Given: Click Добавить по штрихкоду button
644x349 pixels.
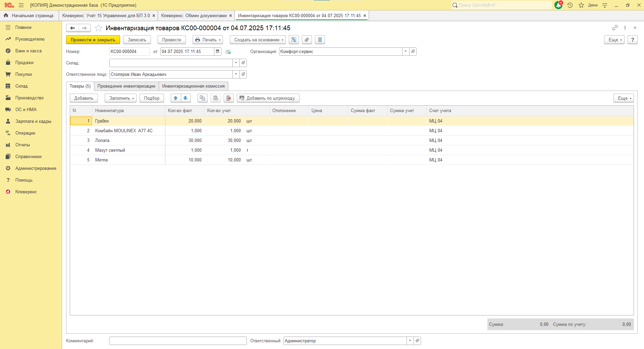Looking at the screenshot, I should [x=268, y=98].
